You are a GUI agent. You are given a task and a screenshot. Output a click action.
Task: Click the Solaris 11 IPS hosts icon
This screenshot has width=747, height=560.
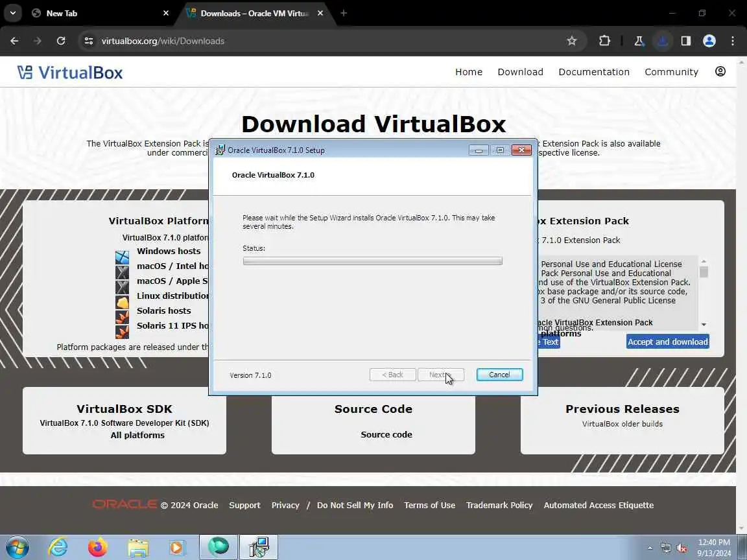122,331
